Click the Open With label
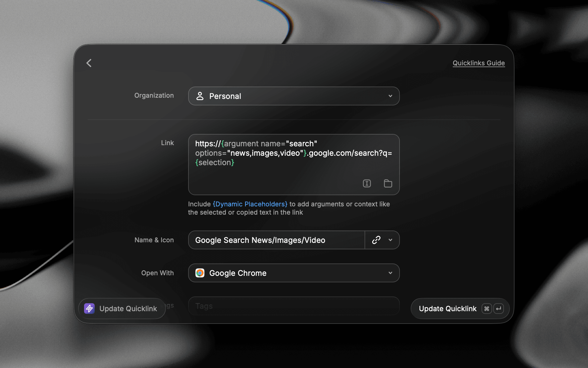The height and width of the screenshot is (368, 588). [x=158, y=273]
